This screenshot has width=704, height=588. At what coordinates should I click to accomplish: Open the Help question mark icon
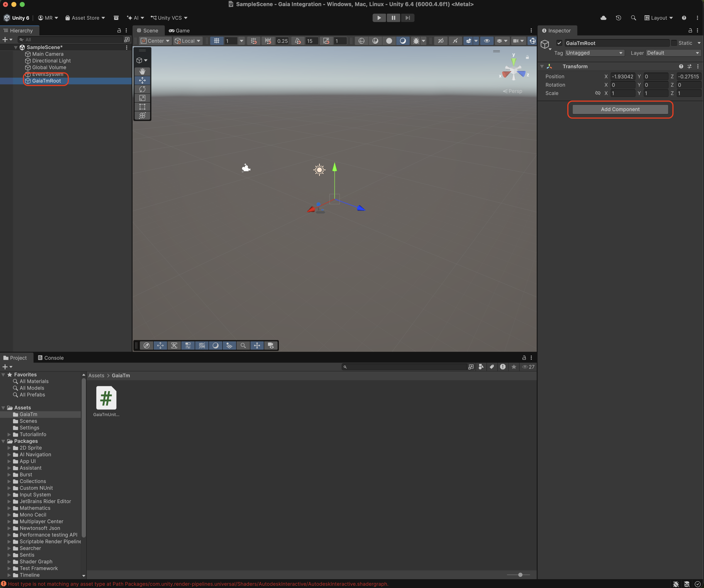[684, 18]
